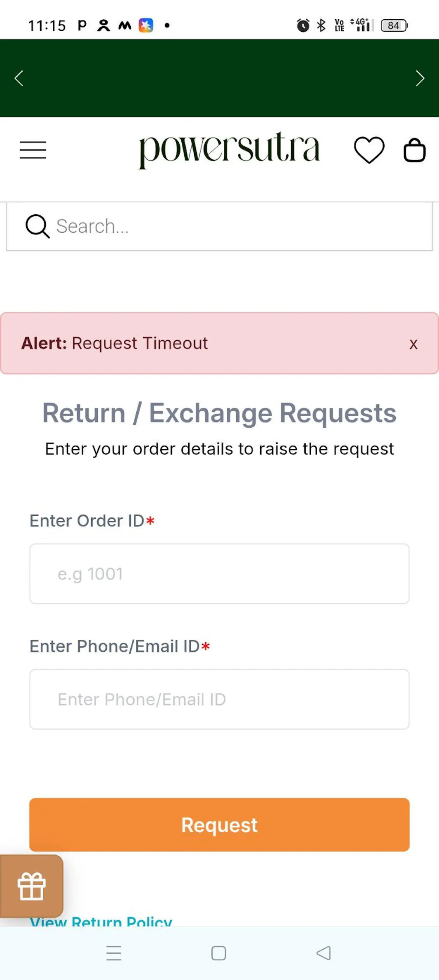The image size is (439, 980).
Task: Go to next announcement banner
Action: (420, 78)
